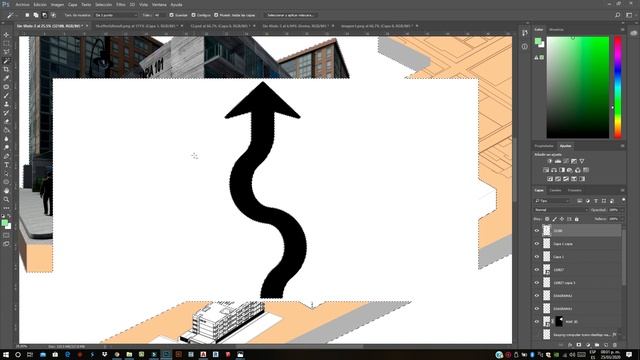This screenshot has width=640, height=360.
Task: Open the Tam. de muestra dropdown
Action: [x=116, y=15]
